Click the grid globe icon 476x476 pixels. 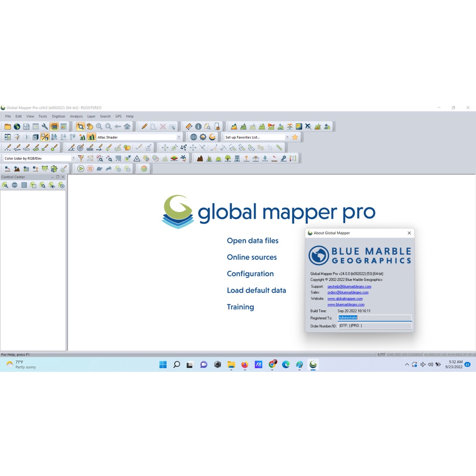point(194,137)
